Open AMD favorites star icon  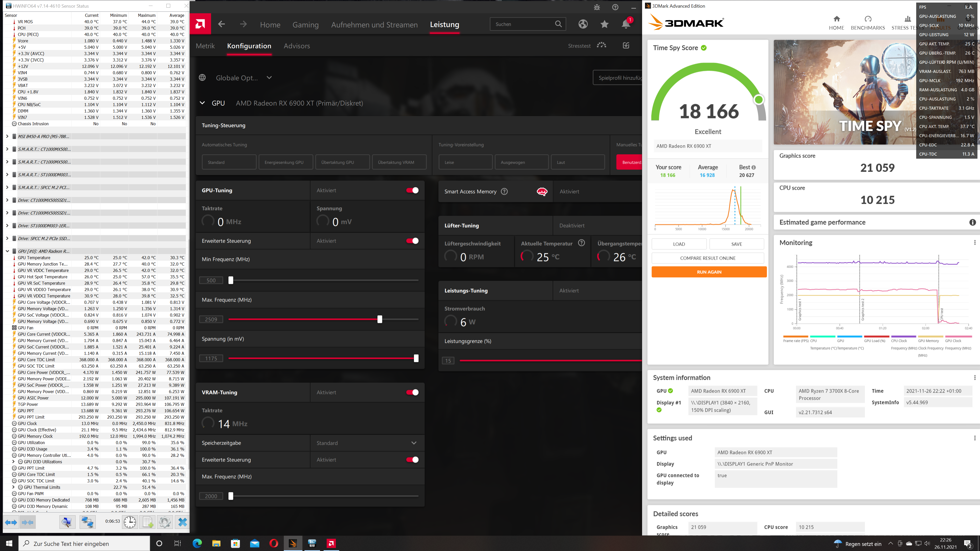coord(604,24)
